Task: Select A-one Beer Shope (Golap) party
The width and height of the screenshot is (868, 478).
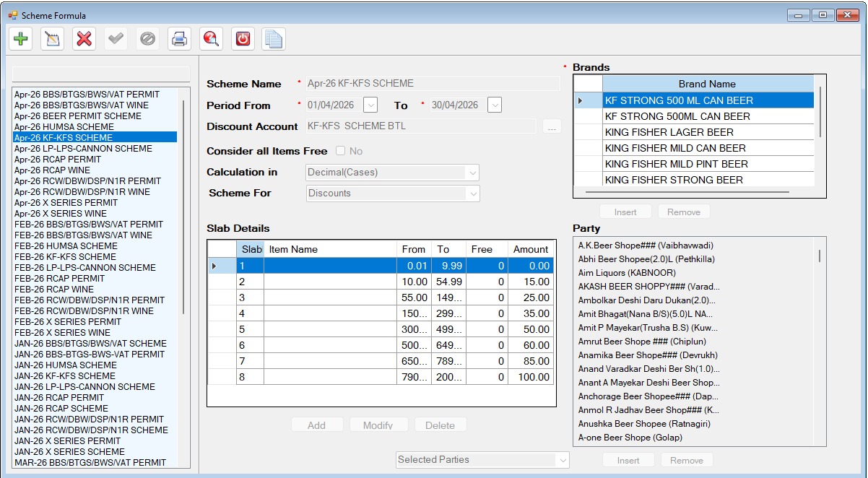Action: pyautogui.click(x=630, y=438)
